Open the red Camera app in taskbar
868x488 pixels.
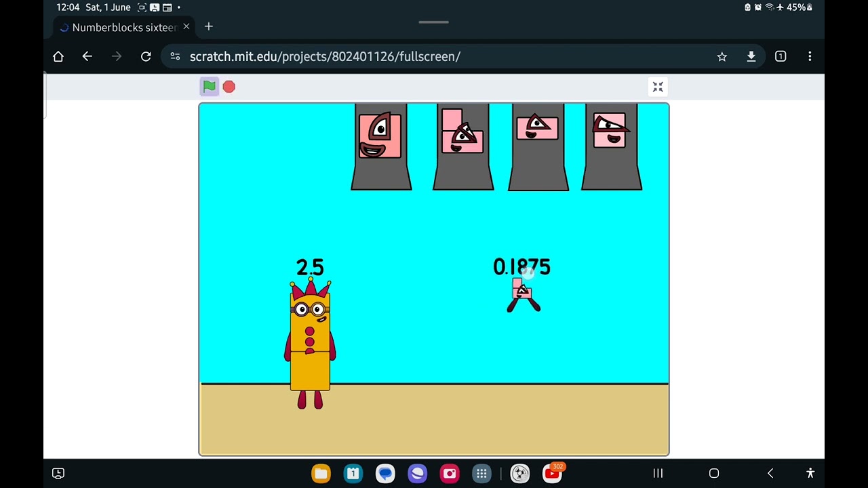point(450,473)
